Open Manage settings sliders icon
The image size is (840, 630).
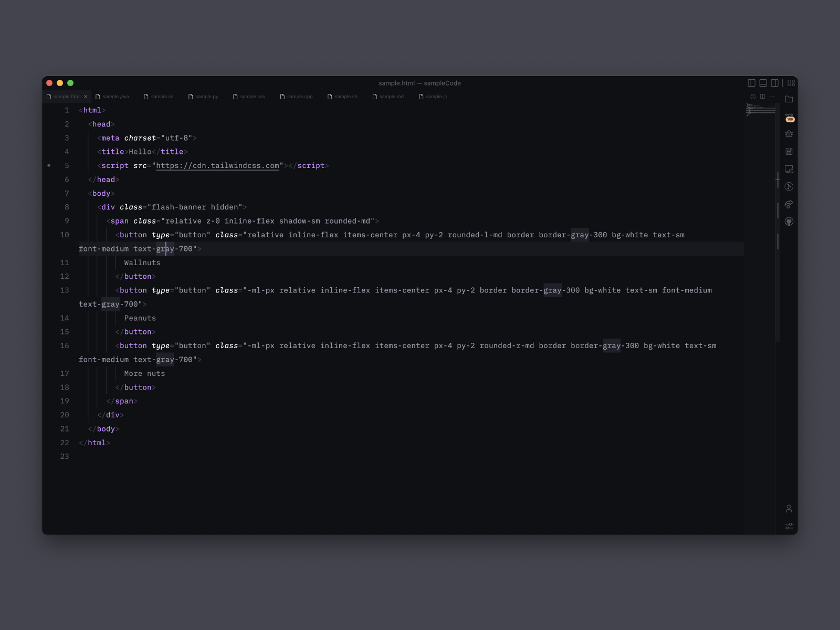789,526
